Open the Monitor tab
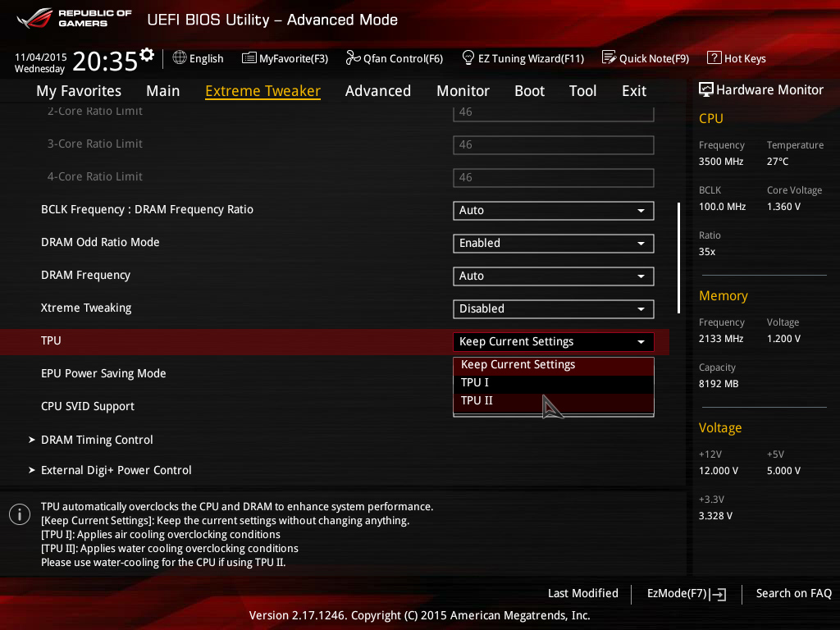840x630 pixels. (463, 91)
